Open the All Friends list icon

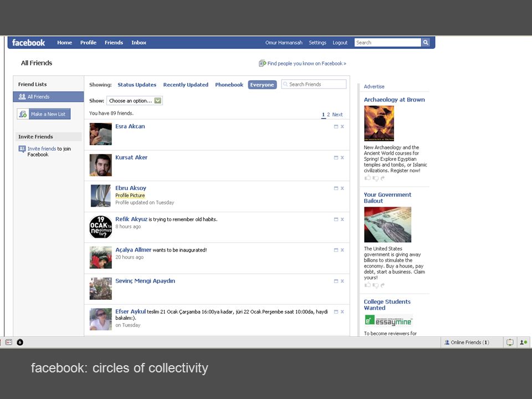[x=22, y=96]
